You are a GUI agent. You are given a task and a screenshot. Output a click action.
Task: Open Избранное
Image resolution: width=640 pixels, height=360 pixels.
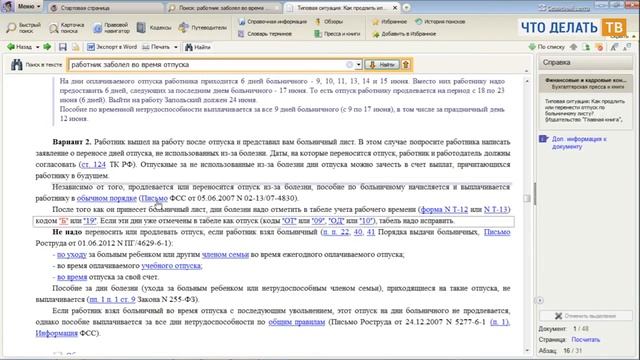[x=389, y=22]
